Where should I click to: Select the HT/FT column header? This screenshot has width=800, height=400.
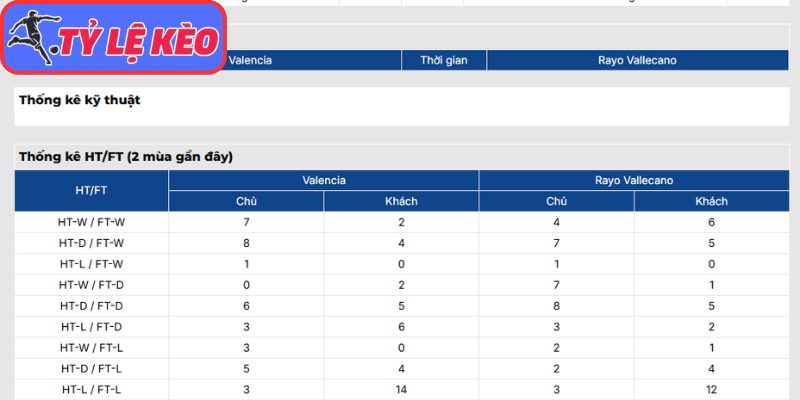[91, 190]
